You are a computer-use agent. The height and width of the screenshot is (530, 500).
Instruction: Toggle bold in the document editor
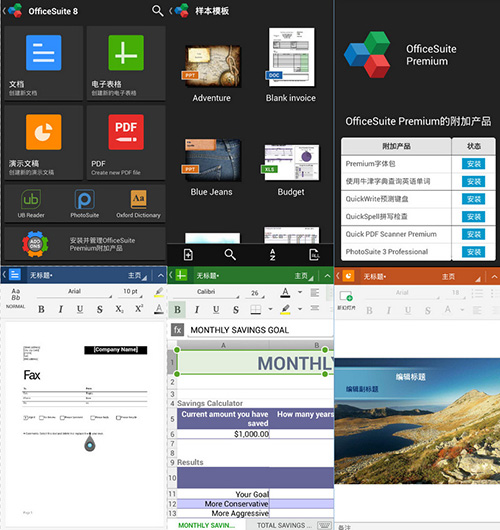[x=41, y=309]
